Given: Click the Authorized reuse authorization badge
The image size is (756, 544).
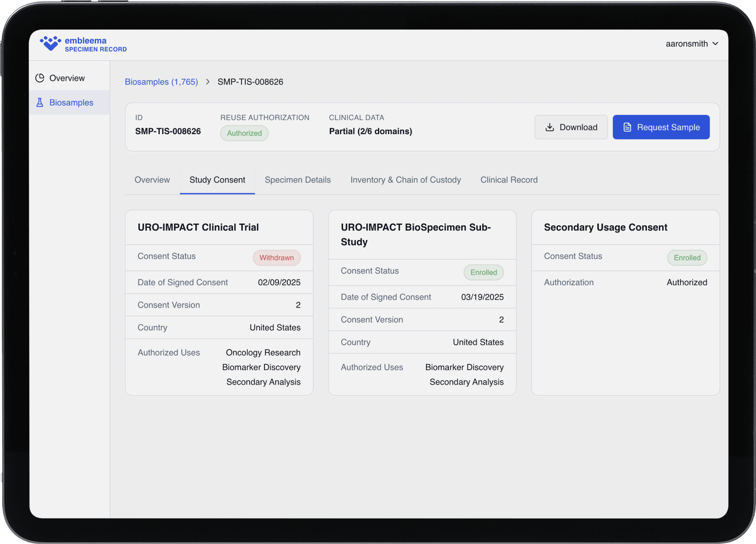Looking at the screenshot, I should [x=244, y=133].
